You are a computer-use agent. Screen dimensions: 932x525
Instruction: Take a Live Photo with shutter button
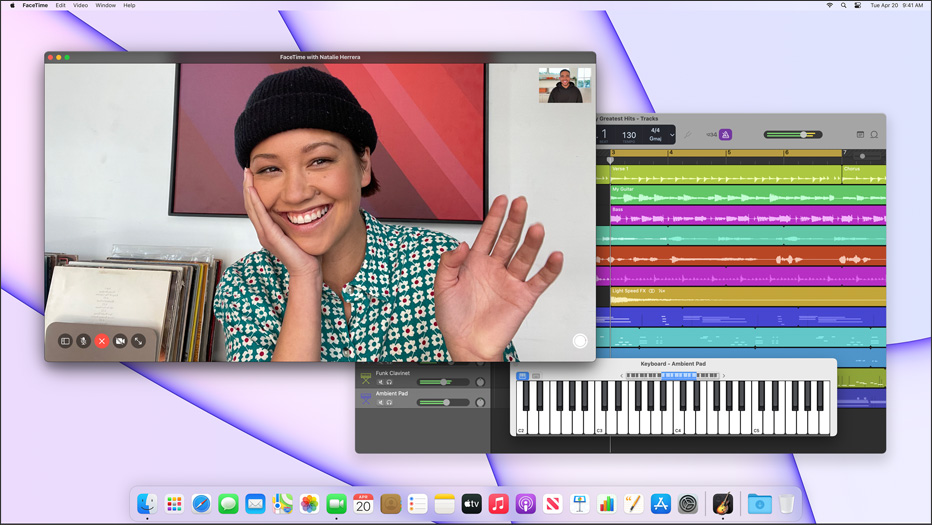tap(579, 341)
